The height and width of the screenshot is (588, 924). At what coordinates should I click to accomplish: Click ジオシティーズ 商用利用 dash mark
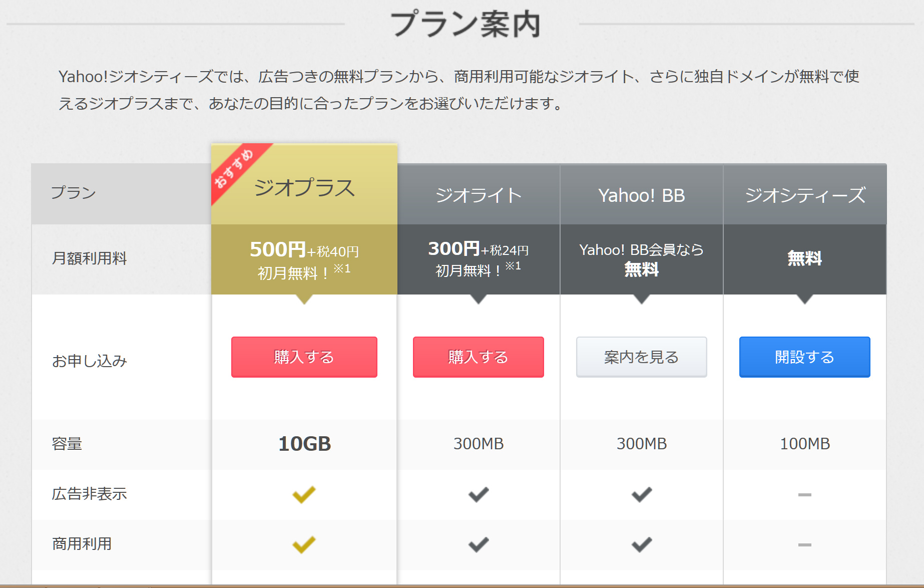(804, 545)
